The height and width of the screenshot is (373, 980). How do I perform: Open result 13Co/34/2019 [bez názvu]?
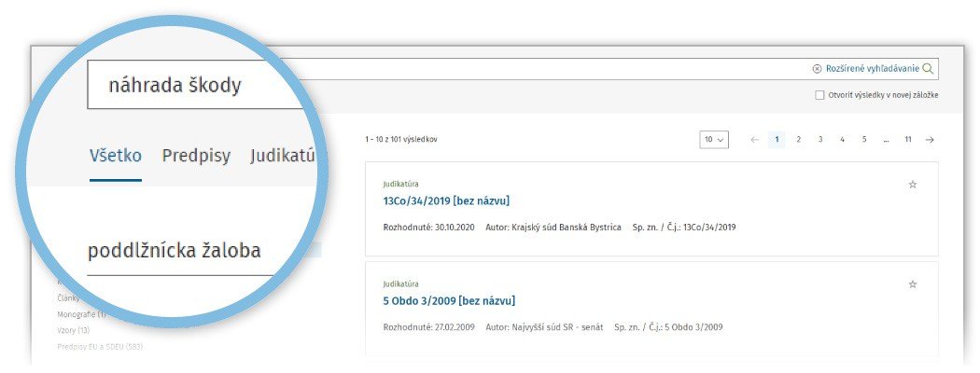point(446,201)
